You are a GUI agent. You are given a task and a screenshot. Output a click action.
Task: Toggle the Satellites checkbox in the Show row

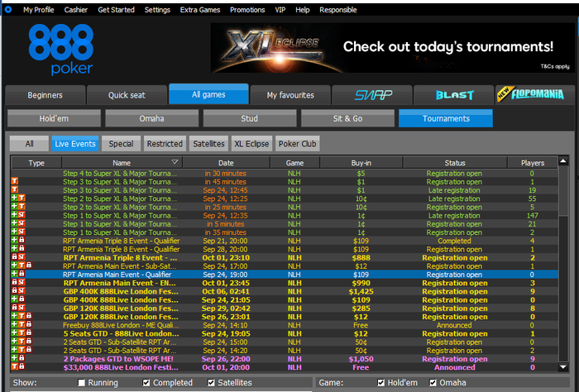(211, 382)
